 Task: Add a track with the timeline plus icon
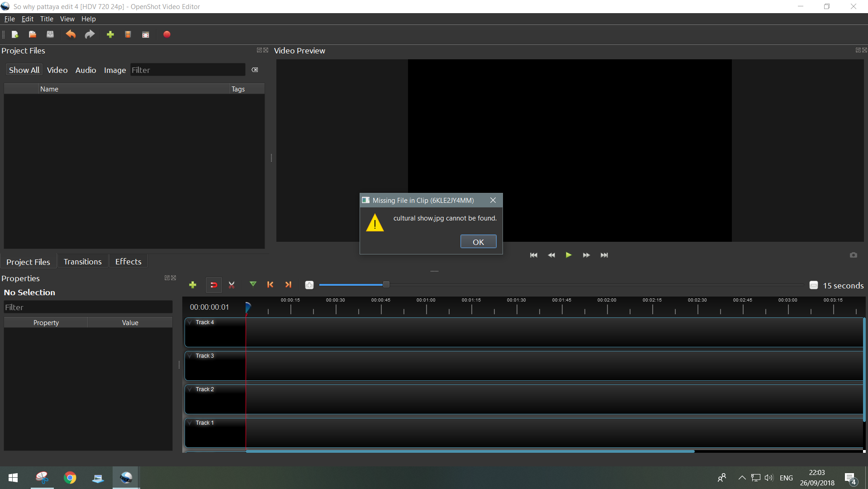193,285
